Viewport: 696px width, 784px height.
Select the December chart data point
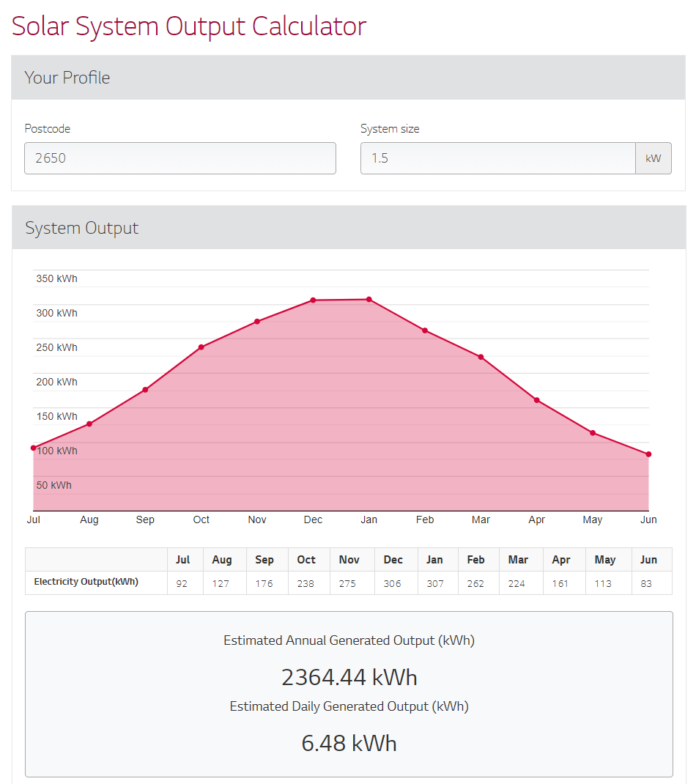[313, 300]
